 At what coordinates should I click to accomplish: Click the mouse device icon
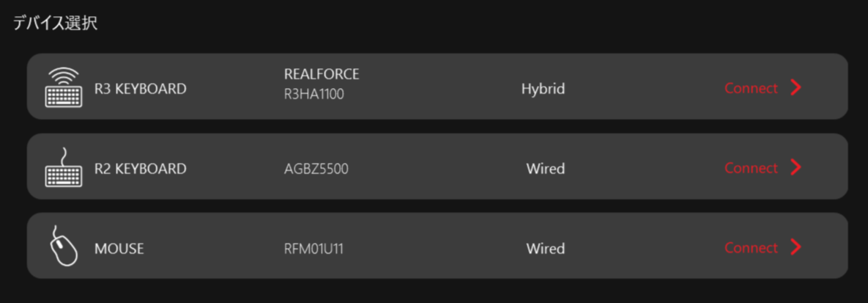click(64, 247)
